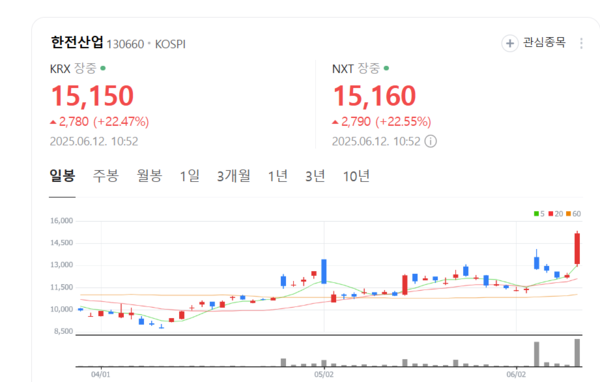Click the stock name 한전산업
This screenshot has width=600, height=382.
[x=77, y=42]
